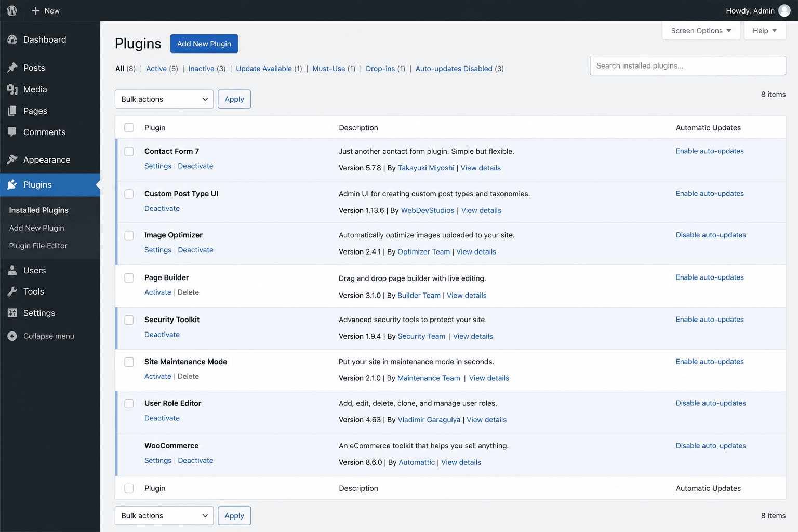Click the Media library icon
This screenshot has height=532, width=798.
12,89
